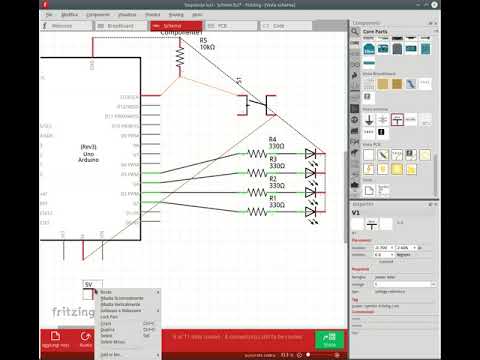
Task: Select the R4 330Ω resistor
Action: (257, 154)
